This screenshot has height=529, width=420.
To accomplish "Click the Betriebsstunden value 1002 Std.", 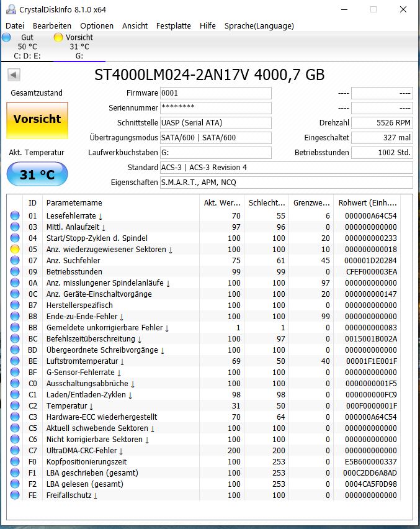I will (382, 153).
